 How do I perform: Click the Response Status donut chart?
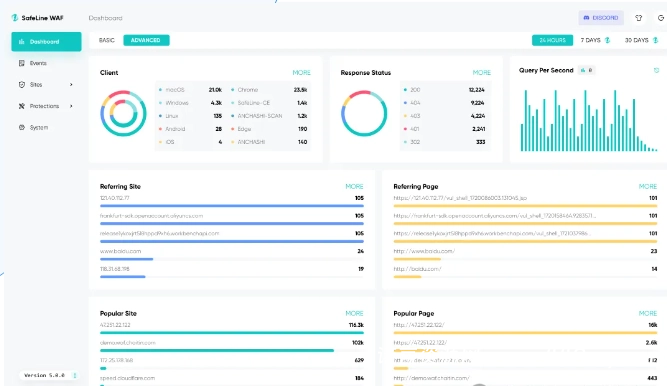click(x=364, y=113)
